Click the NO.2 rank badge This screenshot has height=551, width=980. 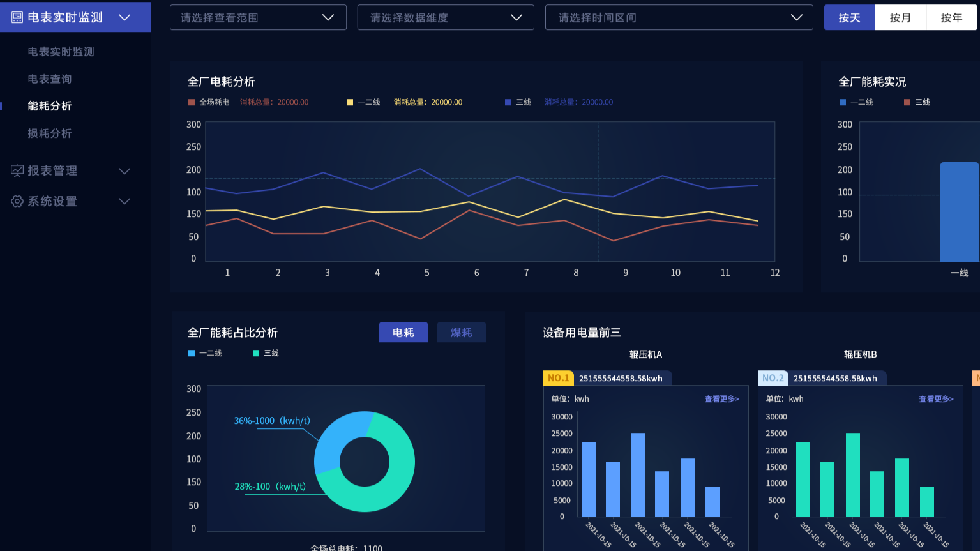click(773, 378)
